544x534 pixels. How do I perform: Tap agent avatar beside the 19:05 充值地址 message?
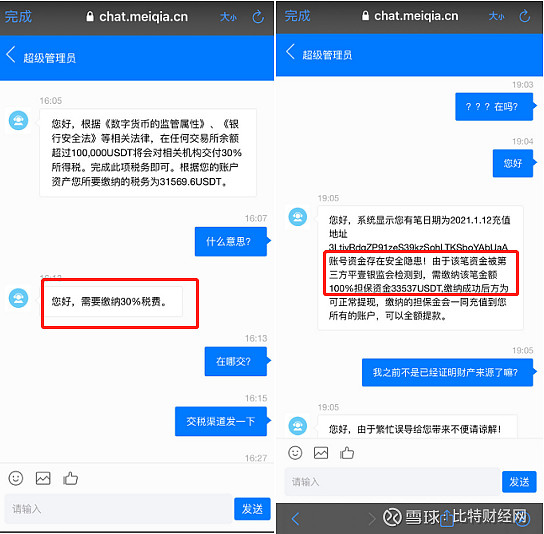[x=298, y=217]
